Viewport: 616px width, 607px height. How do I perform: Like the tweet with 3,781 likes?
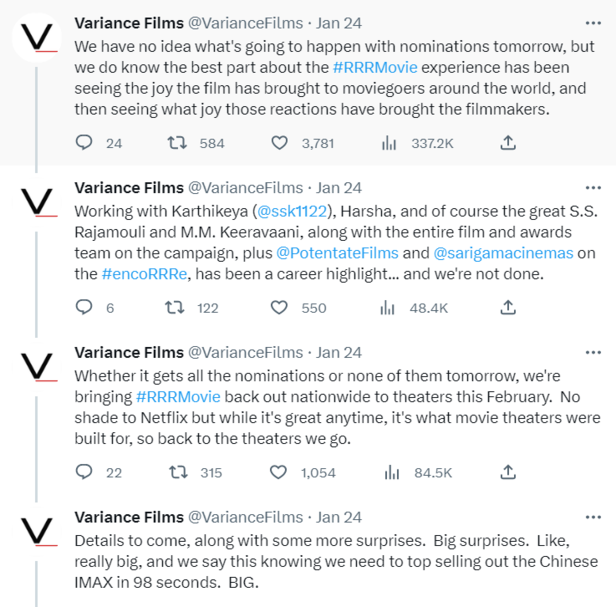pos(281,143)
